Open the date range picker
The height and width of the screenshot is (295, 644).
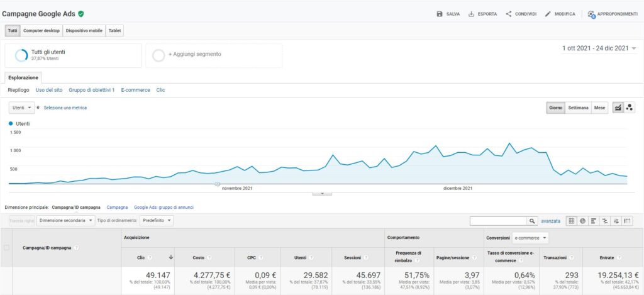[599, 48]
